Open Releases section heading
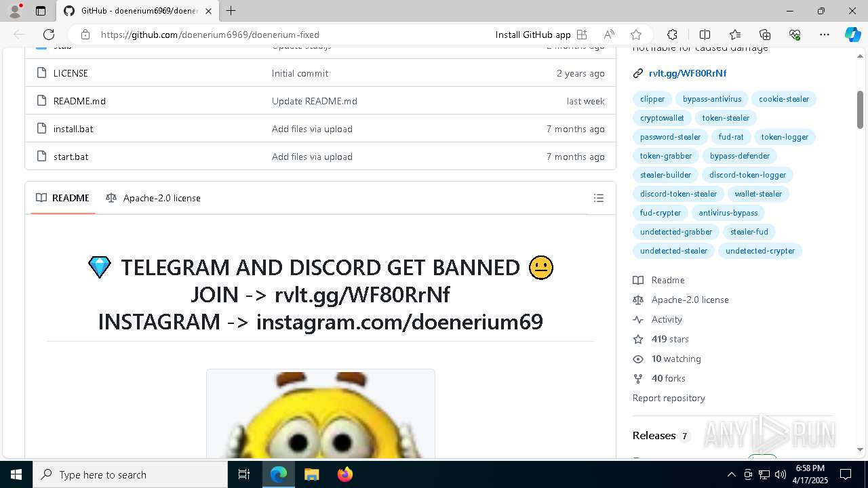Screen dimensions: 868x488 click(654, 436)
